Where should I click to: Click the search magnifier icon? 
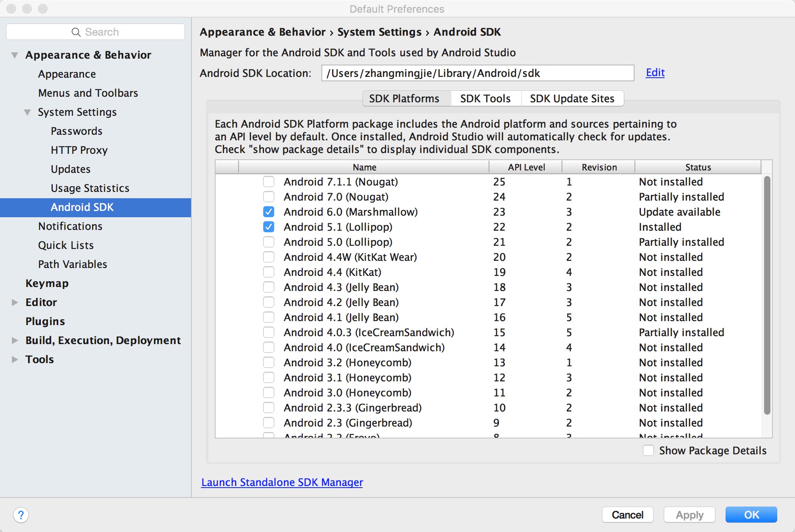point(76,32)
